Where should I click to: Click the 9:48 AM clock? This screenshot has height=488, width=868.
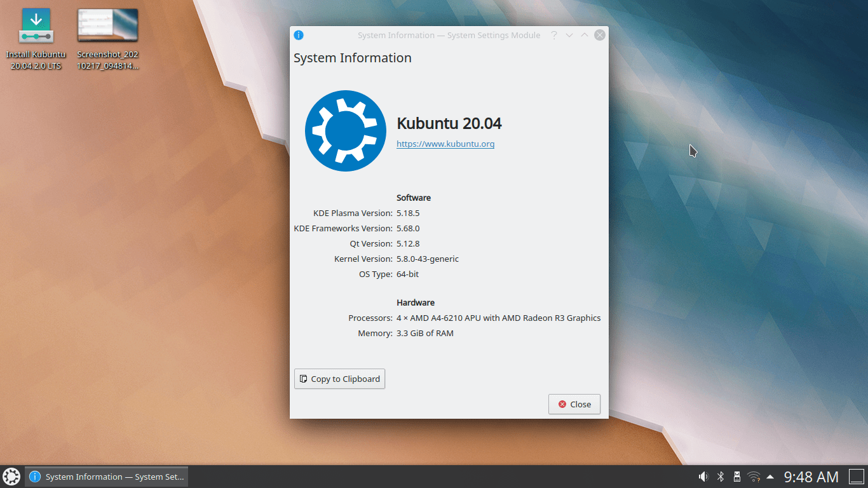(811, 477)
